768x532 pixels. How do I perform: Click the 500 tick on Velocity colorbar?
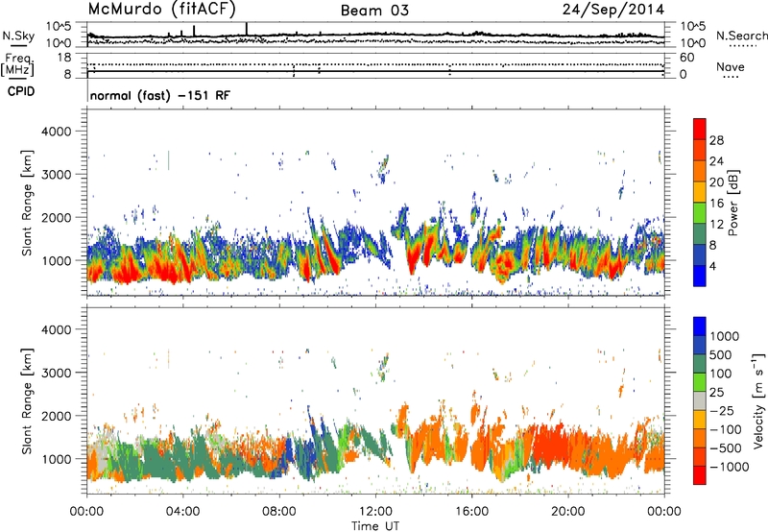click(x=721, y=354)
